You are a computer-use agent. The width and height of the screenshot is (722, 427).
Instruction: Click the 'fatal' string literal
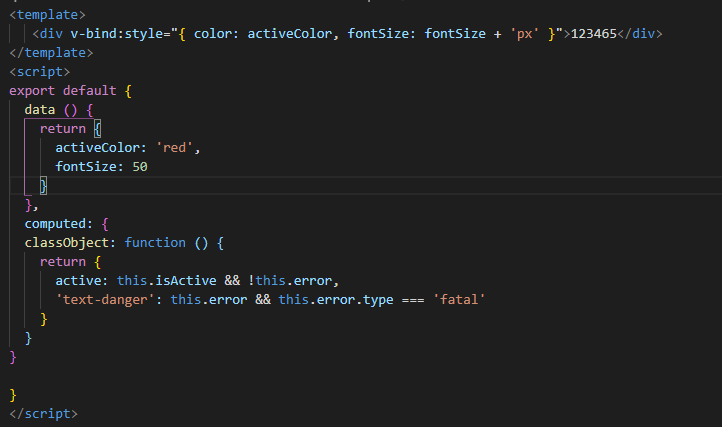459,299
